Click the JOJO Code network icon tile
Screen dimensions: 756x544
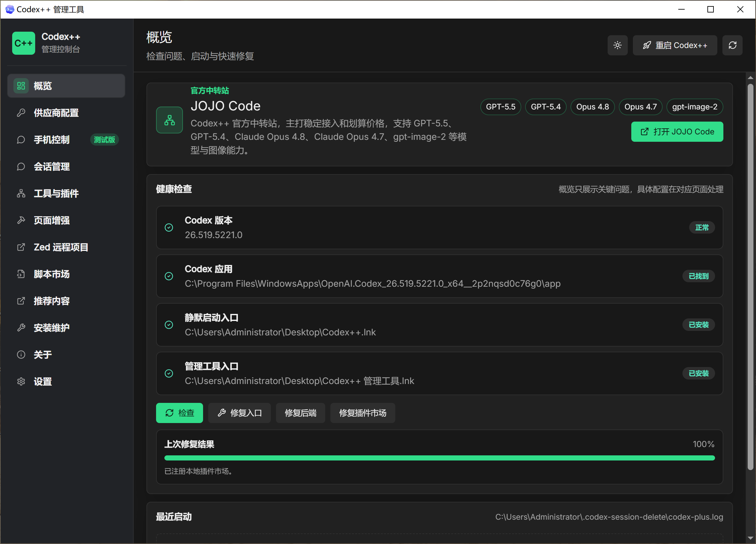click(x=169, y=120)
